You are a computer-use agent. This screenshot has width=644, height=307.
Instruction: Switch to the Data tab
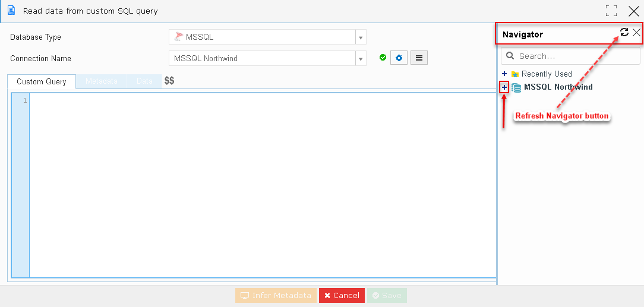144,81
